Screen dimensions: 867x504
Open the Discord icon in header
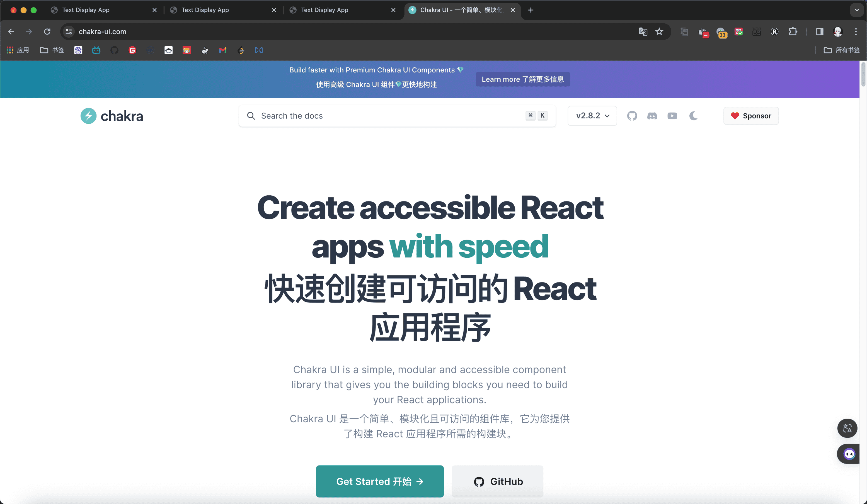coord(652,116)
